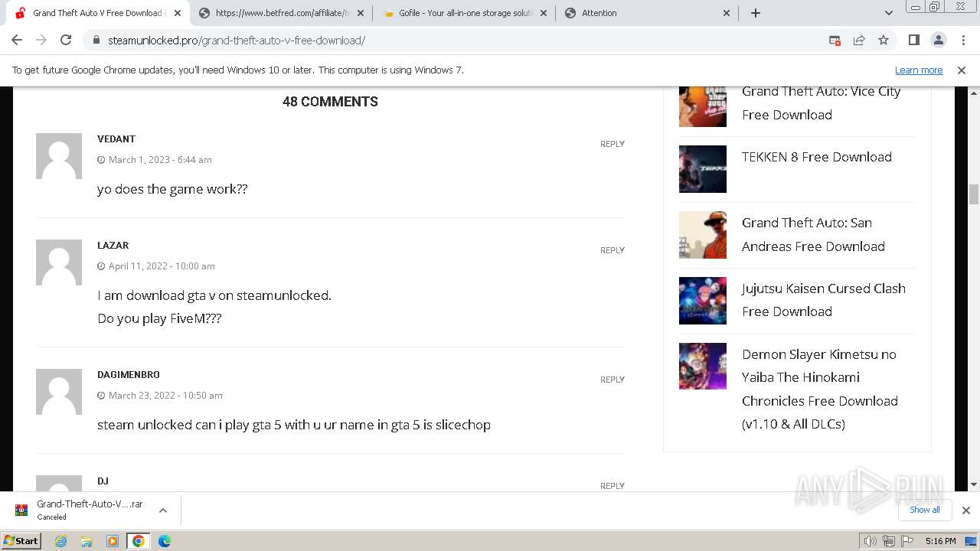
Task: Go forward to the next page
Action: coord(41,40)
